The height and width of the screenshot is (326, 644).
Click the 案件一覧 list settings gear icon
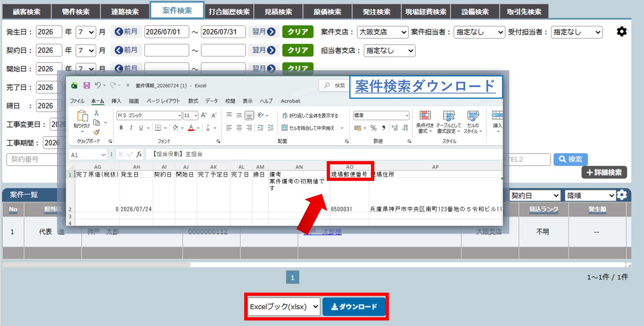[x=622, y=195]
